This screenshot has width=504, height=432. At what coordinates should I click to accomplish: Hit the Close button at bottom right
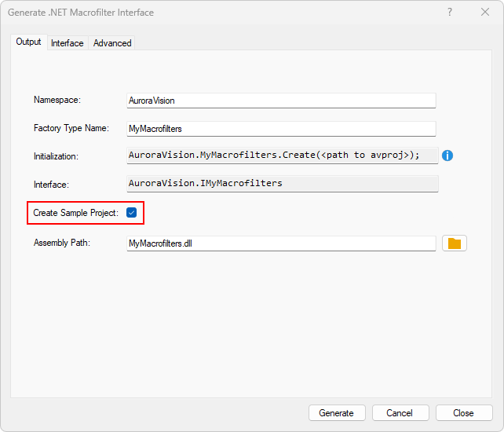click(x=463, y=413)
